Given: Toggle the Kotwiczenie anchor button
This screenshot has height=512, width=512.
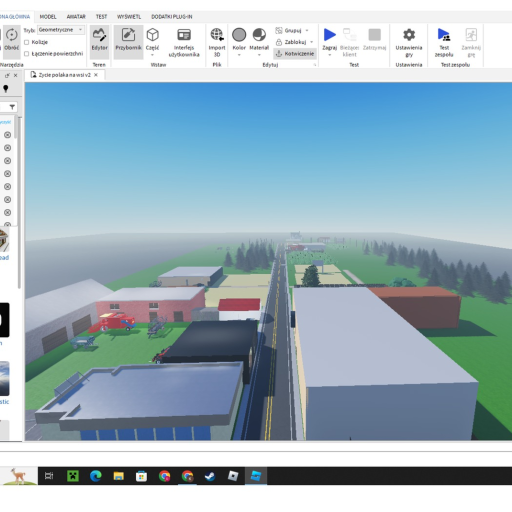Looking at the screenshot, I should [x=295, y=54].
